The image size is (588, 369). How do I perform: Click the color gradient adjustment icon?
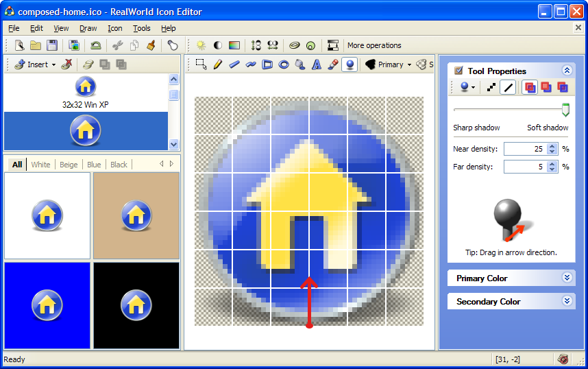[x=234, y=45]
